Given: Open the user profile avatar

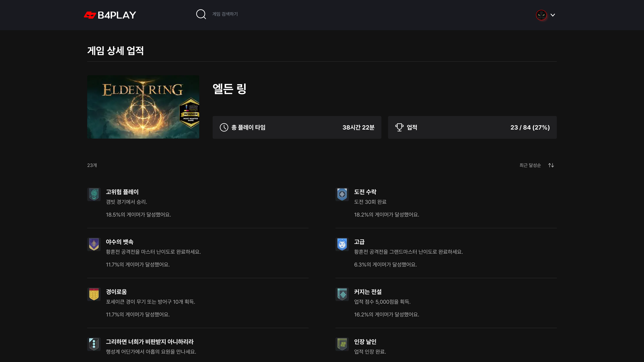Looking at the screenshot, I should (541, 15).
